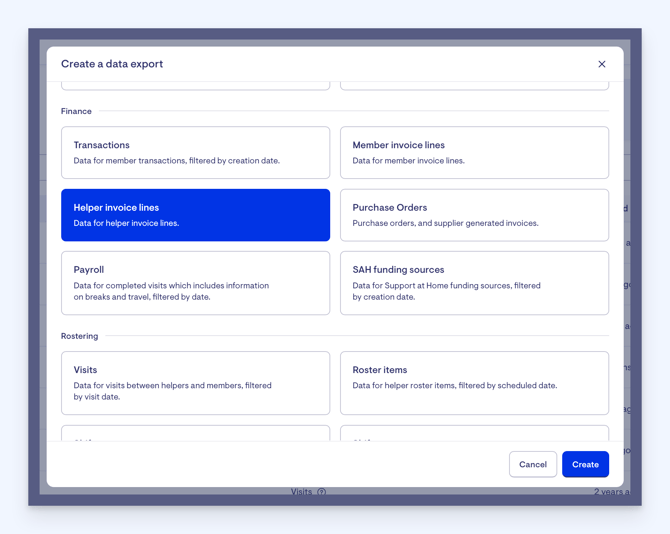670x534 pixels.
Task: Click the background Visits label behind dialog
Action: point(301,492)
